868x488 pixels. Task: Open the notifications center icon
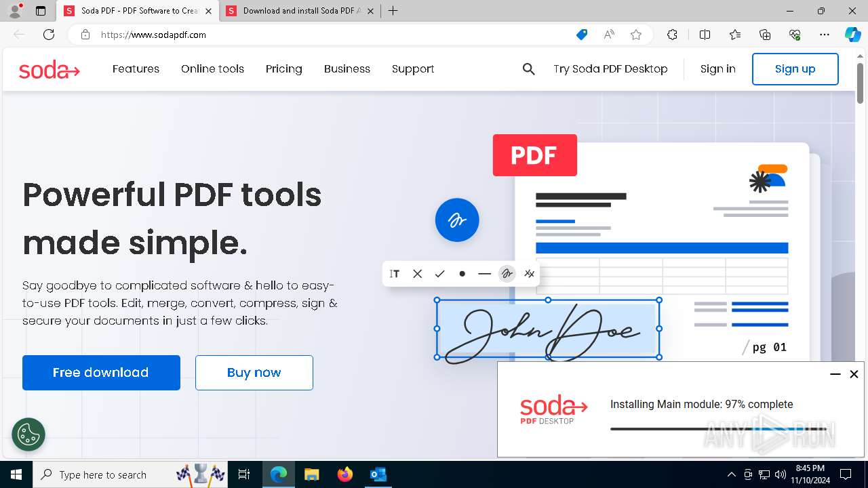click(846, 474)
